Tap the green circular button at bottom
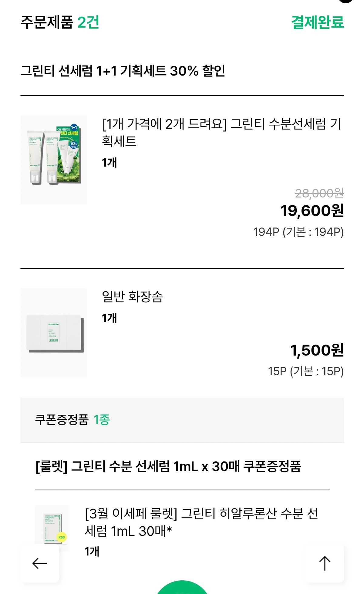364x594 pixels. [x=182, y=588]
